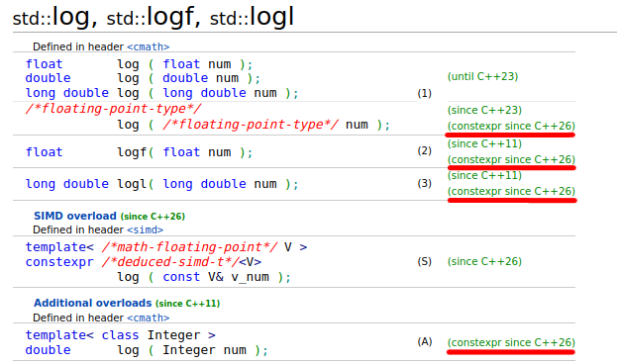The image size is (617, 364).
Task: Click the double log ( Integer num ) declaration
Action: tap(147, 350)
